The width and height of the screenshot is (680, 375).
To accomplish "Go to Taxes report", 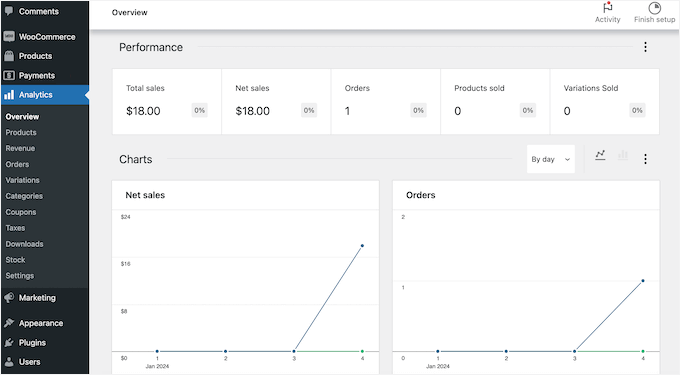I will (x=15, y=228).
